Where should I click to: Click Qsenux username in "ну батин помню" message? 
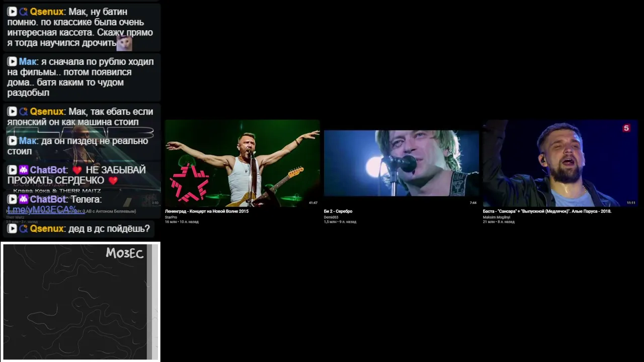(47, 12)
